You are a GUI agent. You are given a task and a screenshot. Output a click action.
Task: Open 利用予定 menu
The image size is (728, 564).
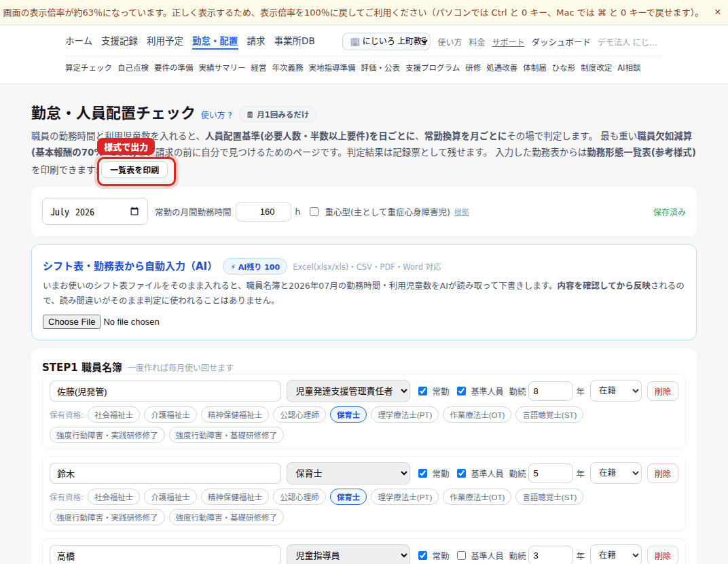coord(165,41)
